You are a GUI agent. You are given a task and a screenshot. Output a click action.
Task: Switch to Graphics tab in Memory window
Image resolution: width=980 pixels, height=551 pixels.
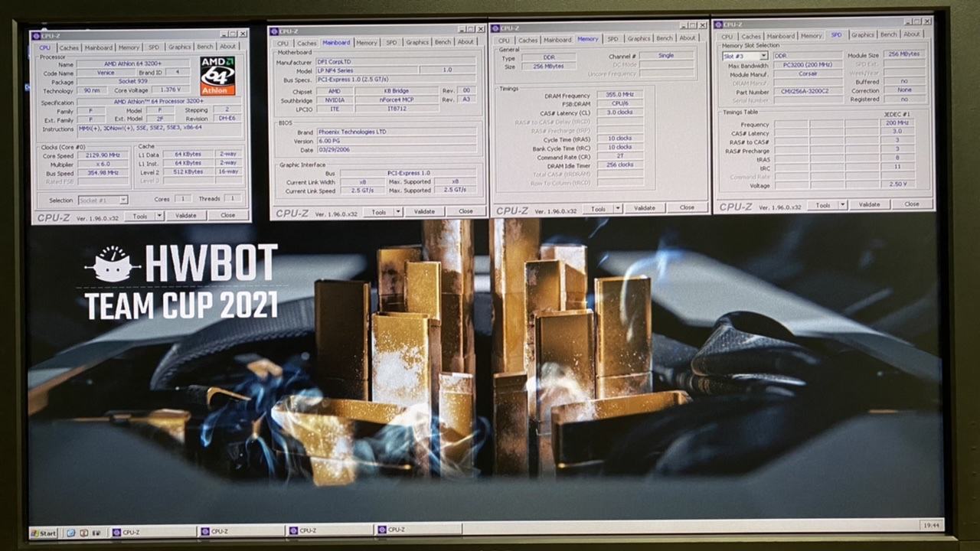pyautogui.click(x=639, y=38)
